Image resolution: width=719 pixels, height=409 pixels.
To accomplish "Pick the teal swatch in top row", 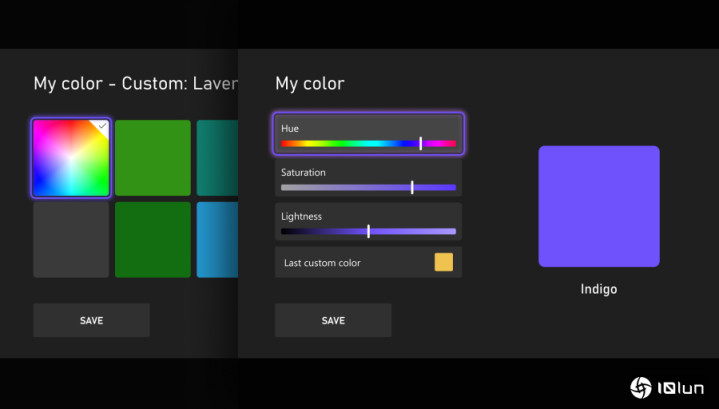I will coord(217,158).
